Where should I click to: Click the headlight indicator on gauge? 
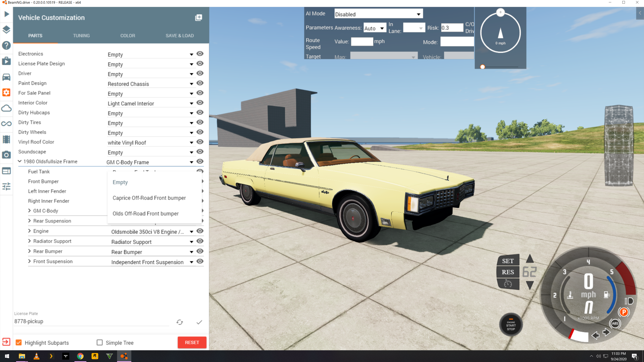(x=629, y=301)
